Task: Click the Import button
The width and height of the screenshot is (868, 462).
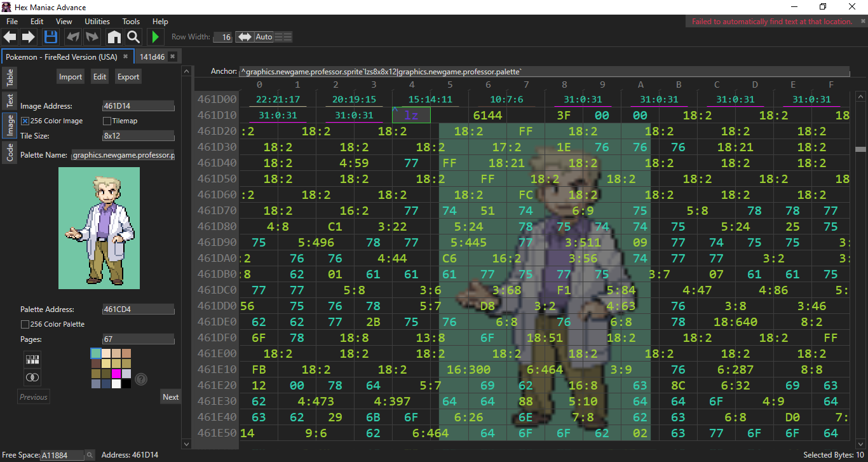Action: pos(71,77)
